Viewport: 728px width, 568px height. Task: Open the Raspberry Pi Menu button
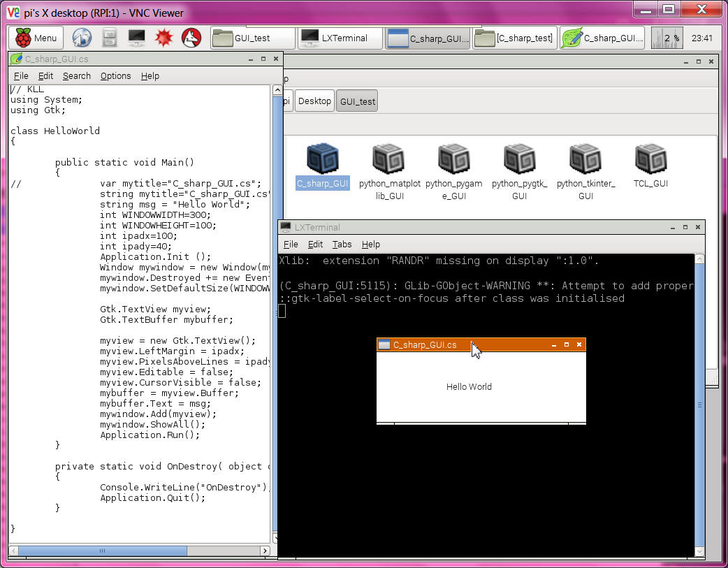(36, 38)
